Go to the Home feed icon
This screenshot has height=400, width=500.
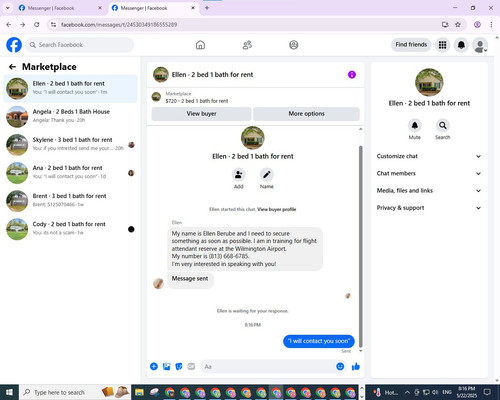point(200,45)
